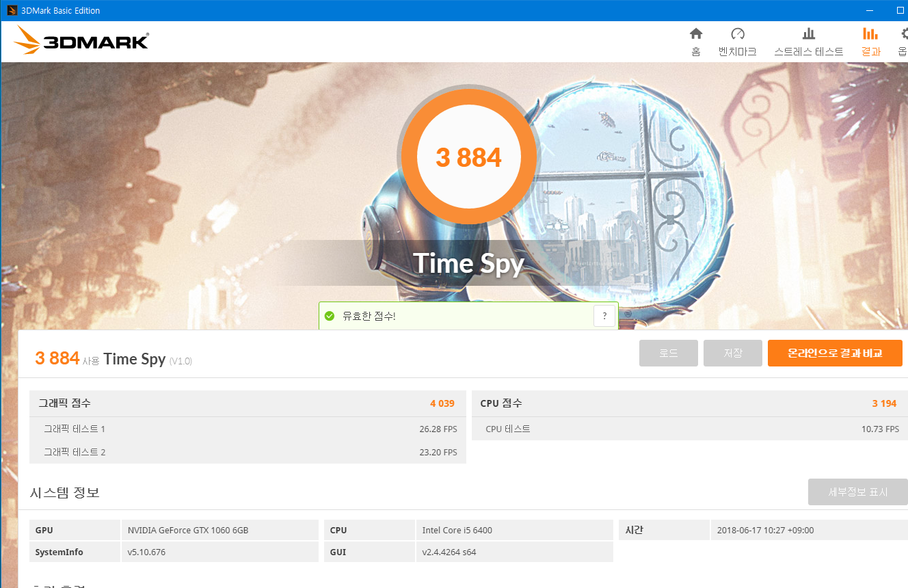Click the 시간 label cell
Viewport: 908px width, 588px height.
tap(664, 530)
